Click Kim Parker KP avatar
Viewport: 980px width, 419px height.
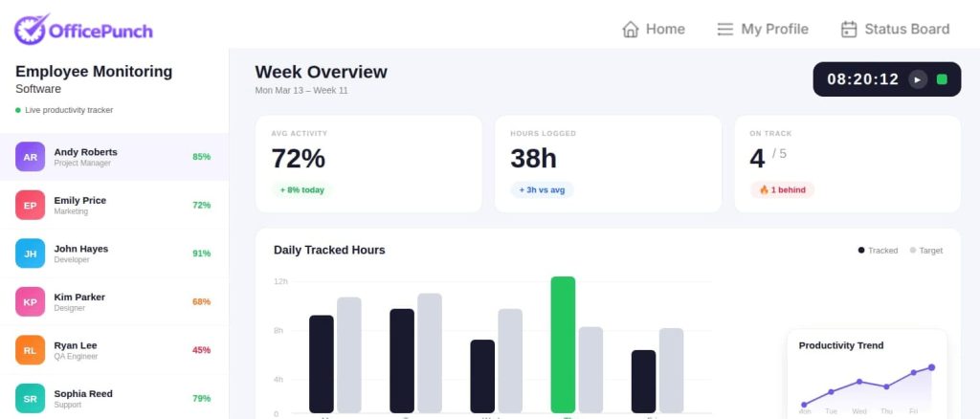point(31,301)
